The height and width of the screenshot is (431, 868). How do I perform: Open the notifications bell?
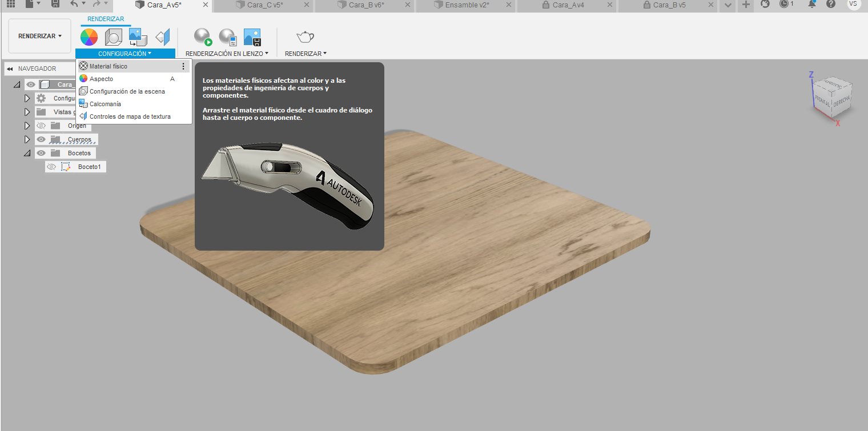(812, 4)
